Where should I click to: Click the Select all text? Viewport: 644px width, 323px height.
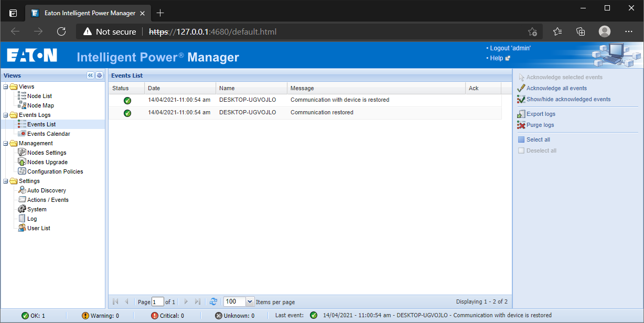538,139
